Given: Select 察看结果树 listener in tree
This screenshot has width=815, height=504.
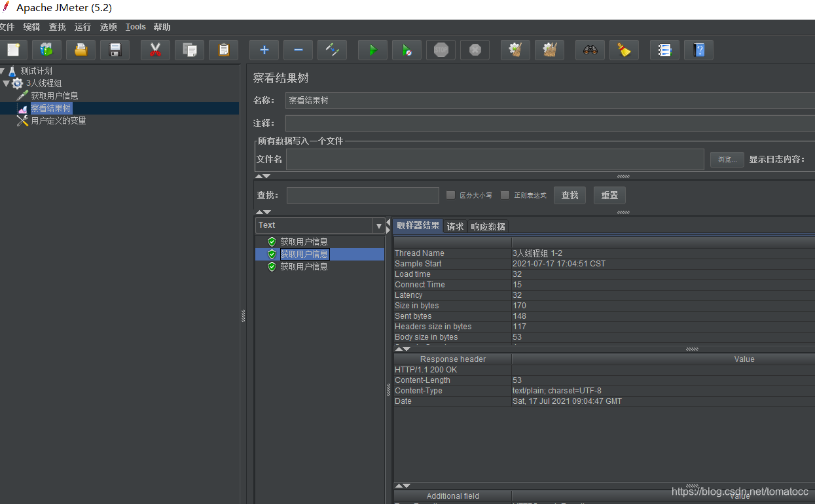Looking at the screenshot, I should [50, 108].
